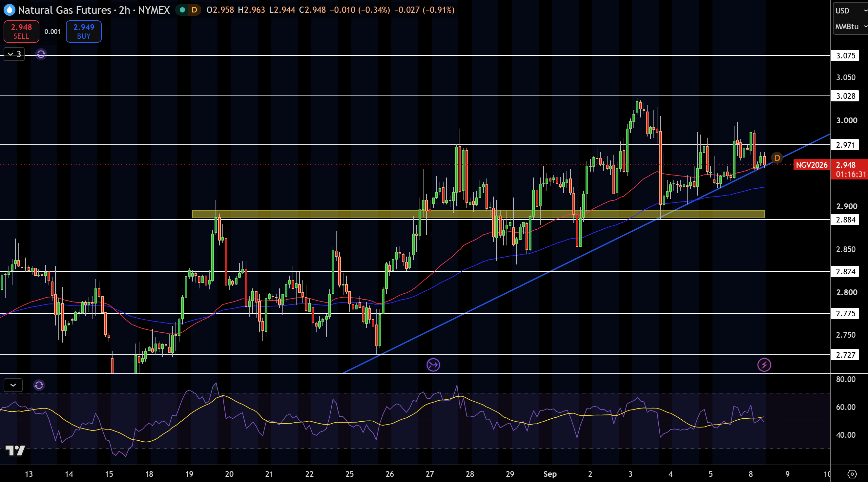The image size is (868, 482).
Task: Expand the indicators legend showing 3
Action: click(x=14, y=54)
